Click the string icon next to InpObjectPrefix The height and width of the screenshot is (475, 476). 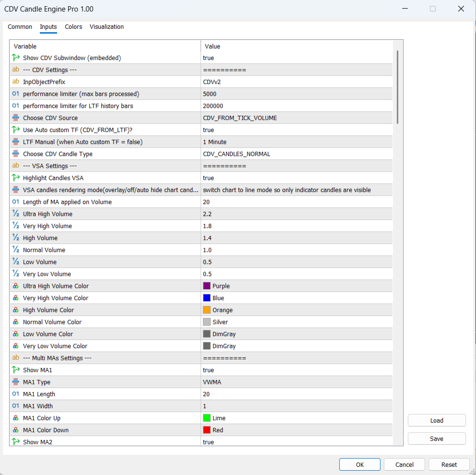pyautogui.click(x=16, y=82)
